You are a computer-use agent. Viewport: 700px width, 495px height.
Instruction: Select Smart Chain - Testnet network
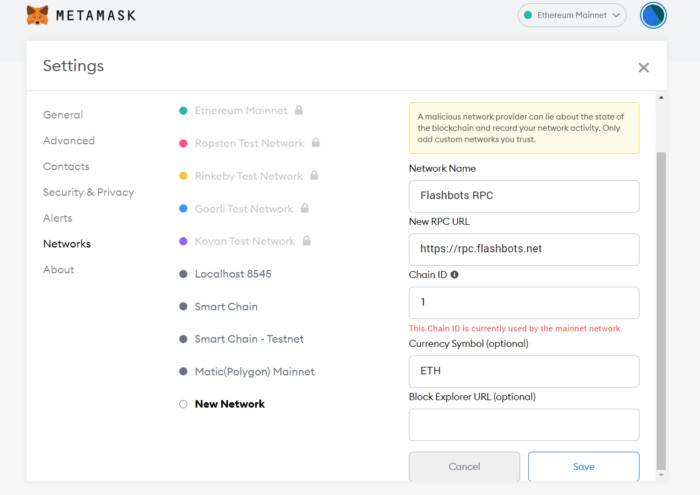[x=241, y=339]
